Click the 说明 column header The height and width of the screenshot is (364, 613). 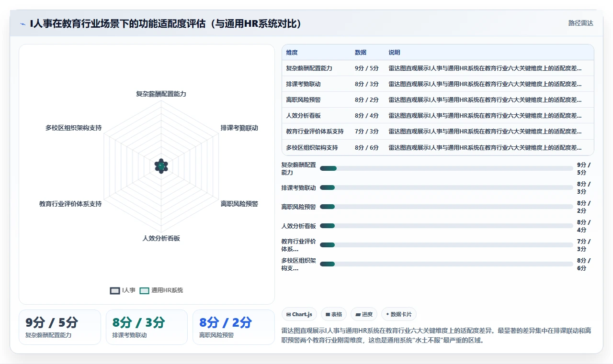[394, 53]
